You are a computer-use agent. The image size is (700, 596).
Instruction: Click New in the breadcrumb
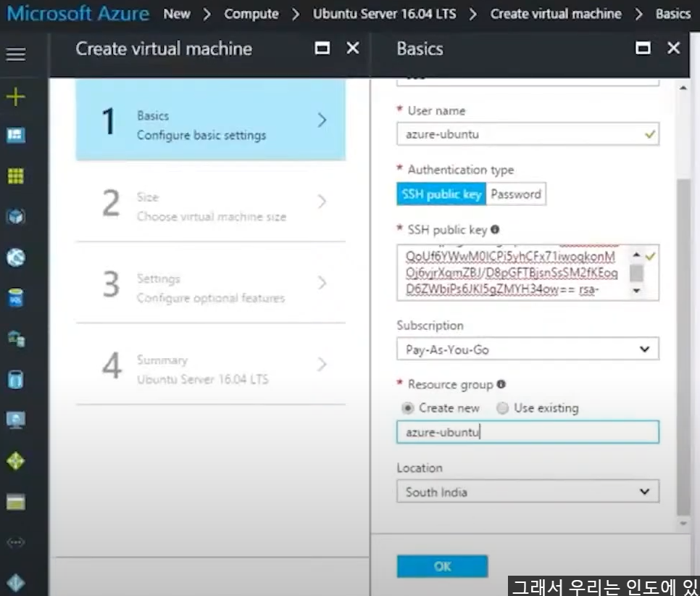click(177, 14)
